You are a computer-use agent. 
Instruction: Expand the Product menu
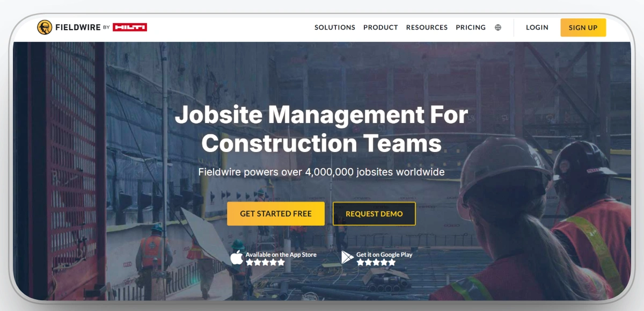click(x=380, y=27)
